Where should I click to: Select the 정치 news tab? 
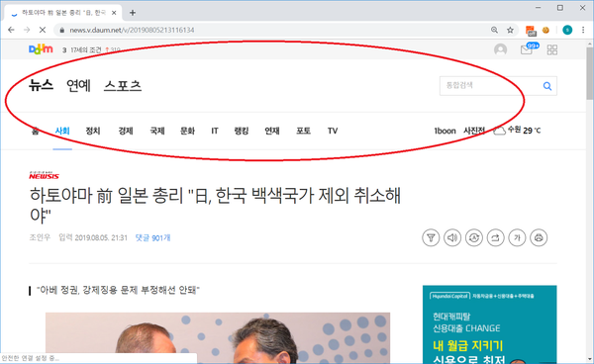pos(93,131)
